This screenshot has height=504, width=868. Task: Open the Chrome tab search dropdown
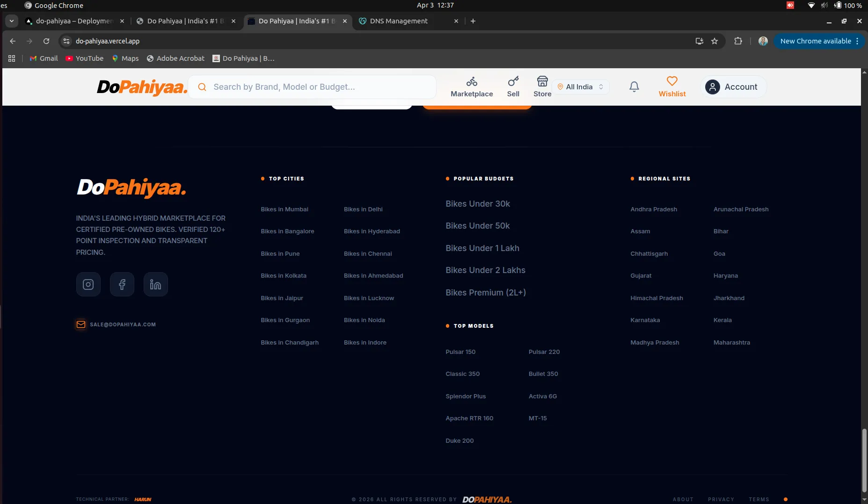(x=11, y=21)
